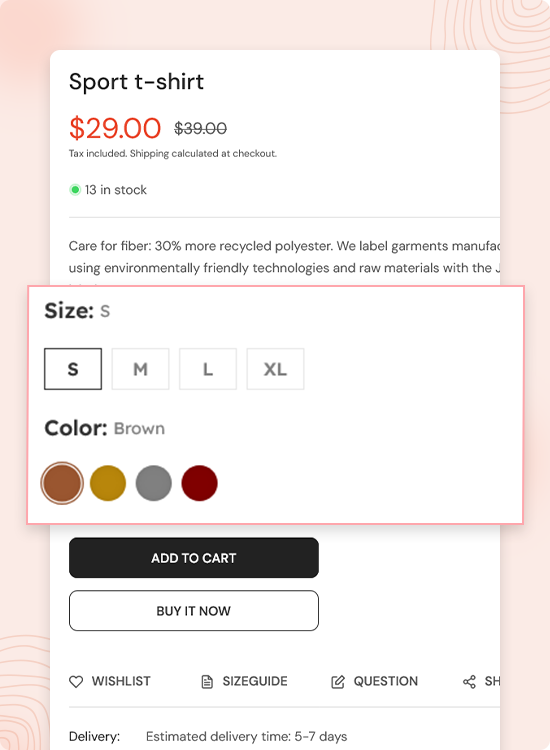Select the dark red color swatch

point(199,483)
